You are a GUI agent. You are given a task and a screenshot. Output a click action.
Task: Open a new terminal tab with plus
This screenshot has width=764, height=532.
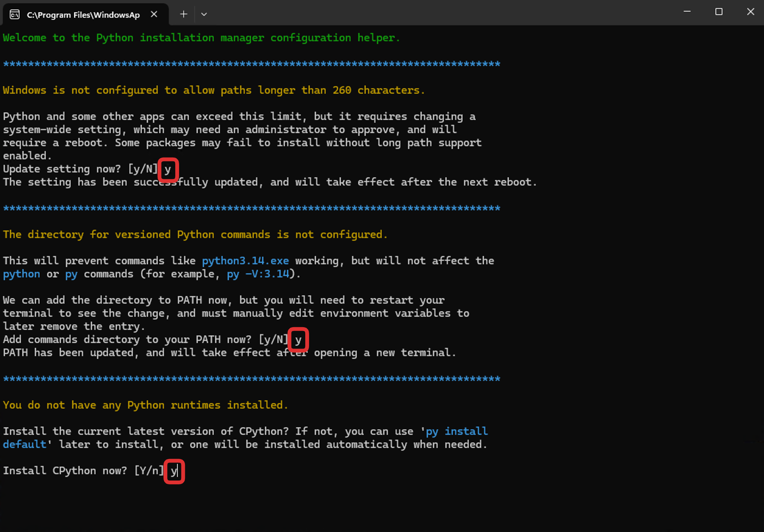coord(184,14)
